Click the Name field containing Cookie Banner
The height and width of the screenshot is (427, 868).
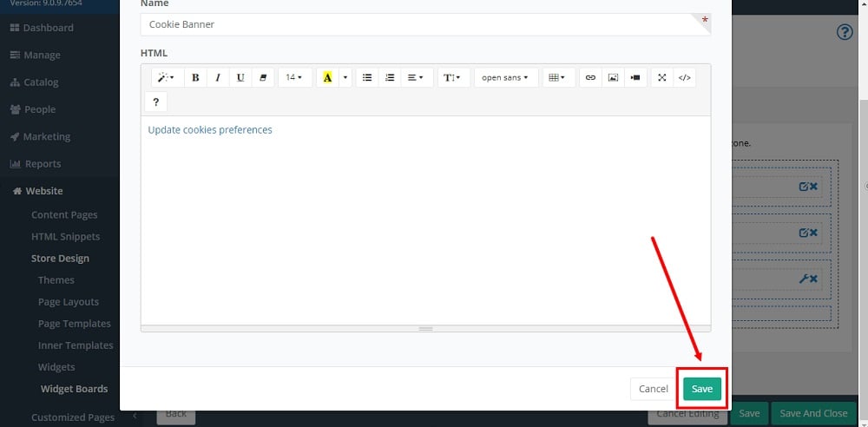pyautogui.click(x=425, y=24)
